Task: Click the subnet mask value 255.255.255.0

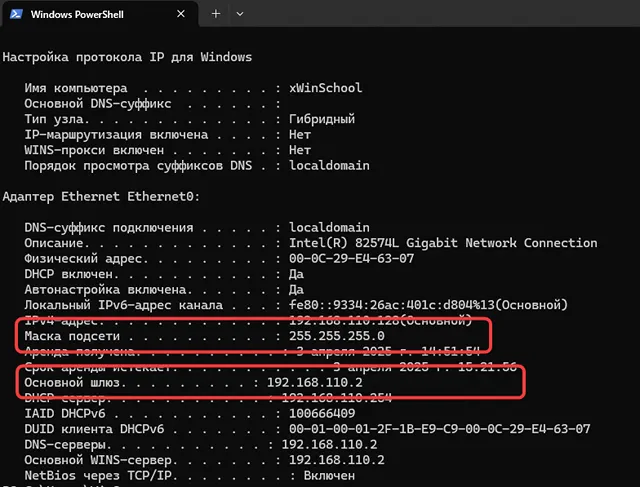Action: tap(336, 336)
